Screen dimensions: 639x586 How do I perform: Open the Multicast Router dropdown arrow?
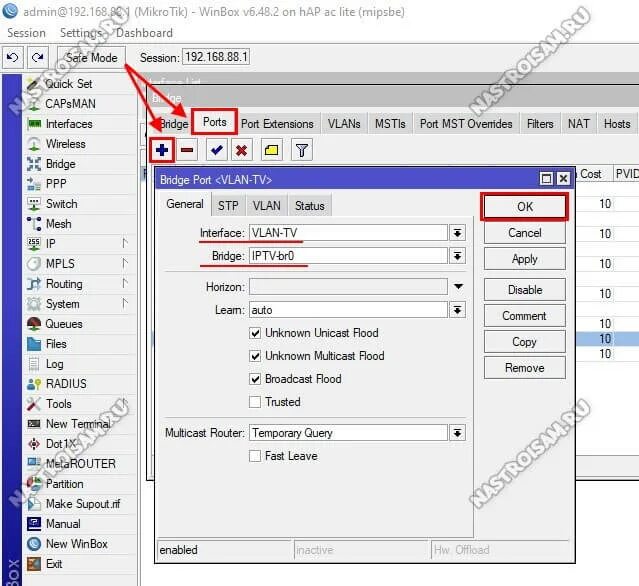pos(458,433)
